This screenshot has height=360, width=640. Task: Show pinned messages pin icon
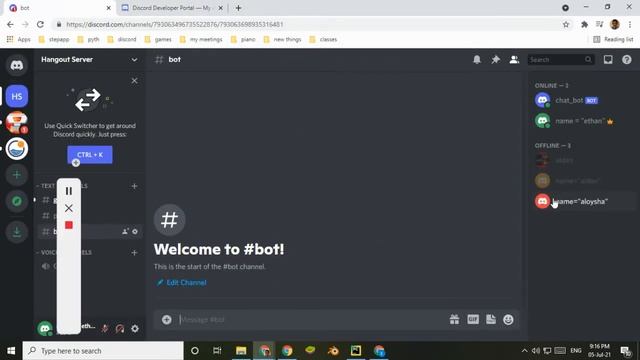pos(496,60)
